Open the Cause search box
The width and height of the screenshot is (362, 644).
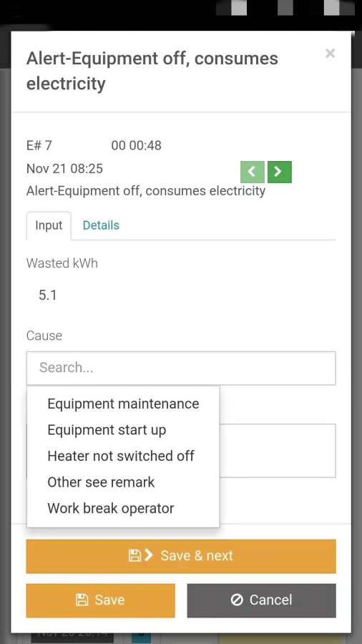(x=181, y=368)
